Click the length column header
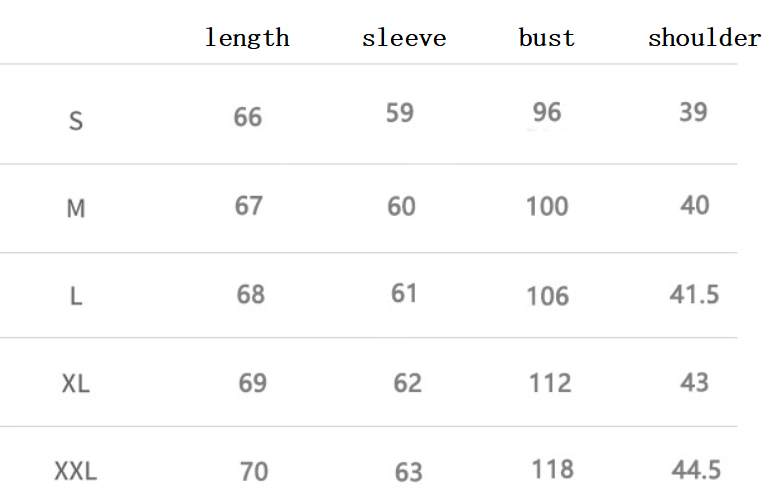 click(x=247, y=39)
